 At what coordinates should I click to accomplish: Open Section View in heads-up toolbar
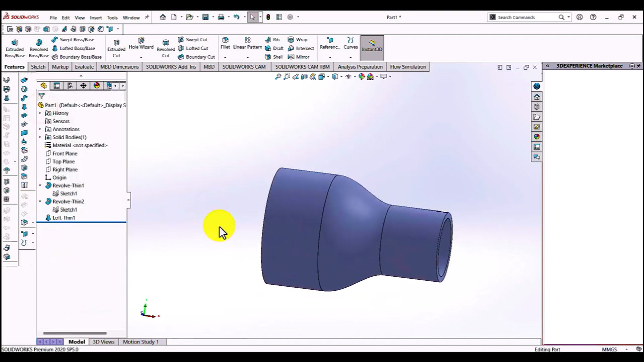(304, 77)
